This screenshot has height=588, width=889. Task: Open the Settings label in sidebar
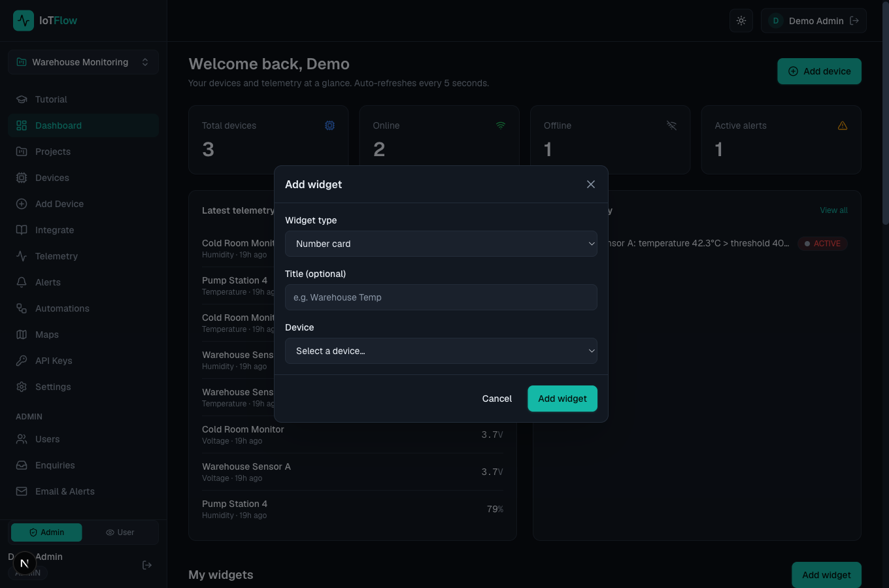click(x=53, y=387)
